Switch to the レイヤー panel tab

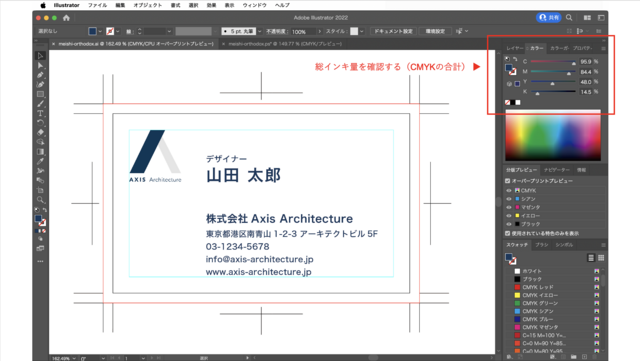coord(514,48)
